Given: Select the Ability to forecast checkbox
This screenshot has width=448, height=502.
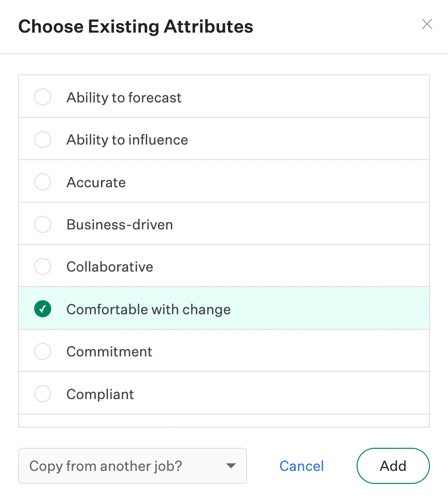Looking at the screenshot, I should coord(43,97).
